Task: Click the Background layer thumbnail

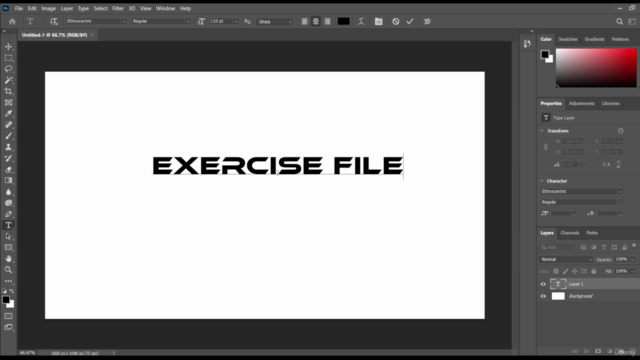Action: click(558, 296)
